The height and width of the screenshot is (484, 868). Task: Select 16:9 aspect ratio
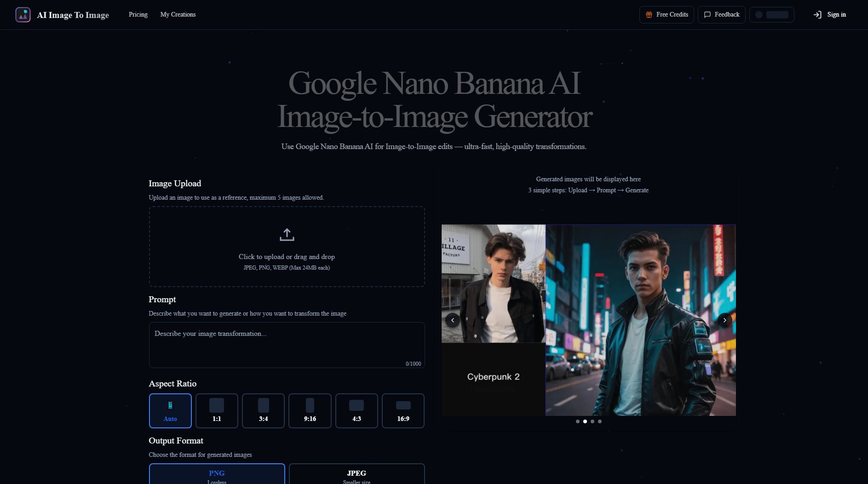pyautogui.click(x=403, y=411)
